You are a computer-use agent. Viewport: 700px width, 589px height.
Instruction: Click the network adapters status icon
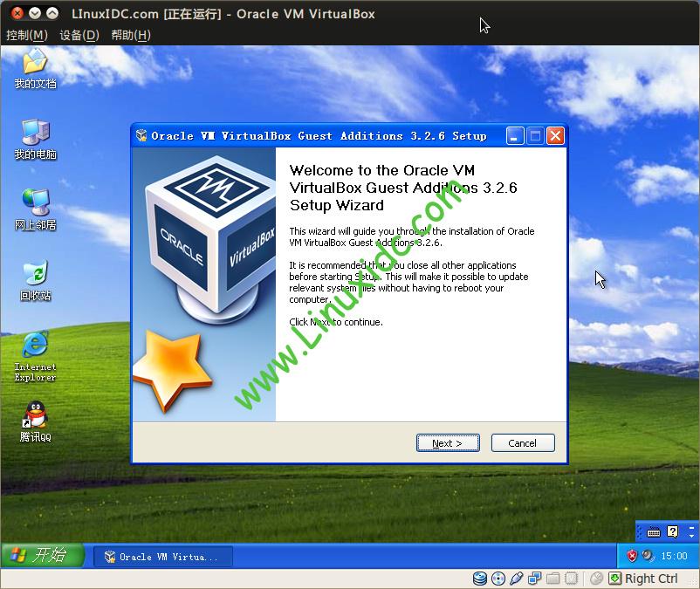534,579
